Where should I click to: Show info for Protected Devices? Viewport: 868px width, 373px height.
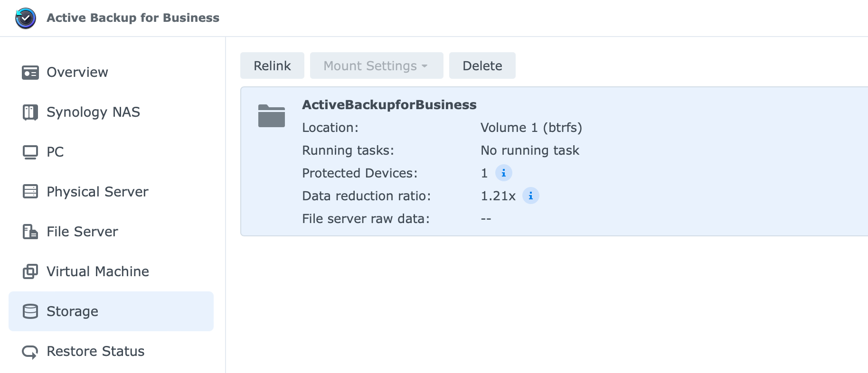tap(504, 173)
